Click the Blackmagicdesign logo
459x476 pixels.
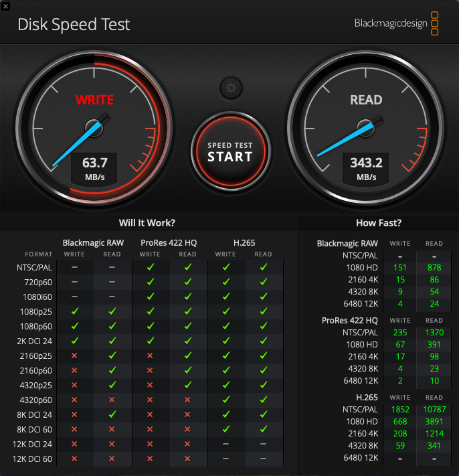pyautogui.click(x=396, y=23)
